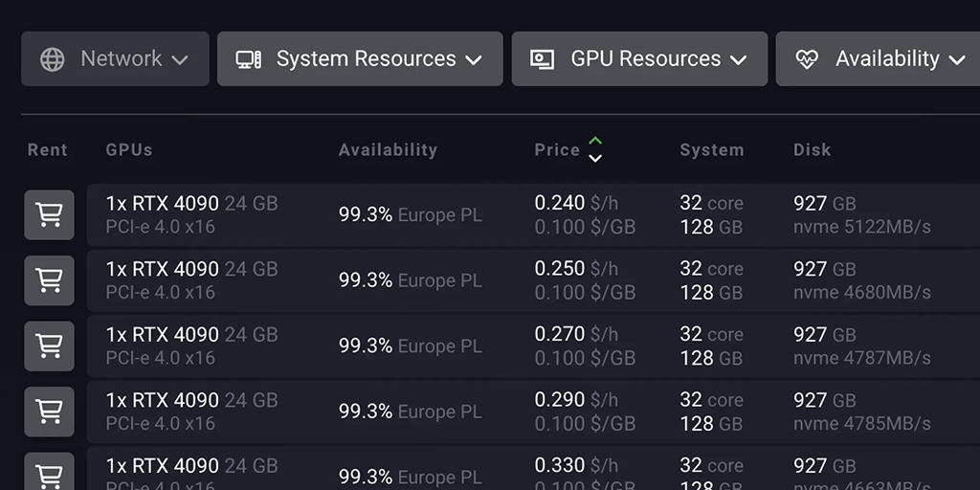Click the rent cart for the 0.240 $/h listing
980x490 pixels.
49,215
